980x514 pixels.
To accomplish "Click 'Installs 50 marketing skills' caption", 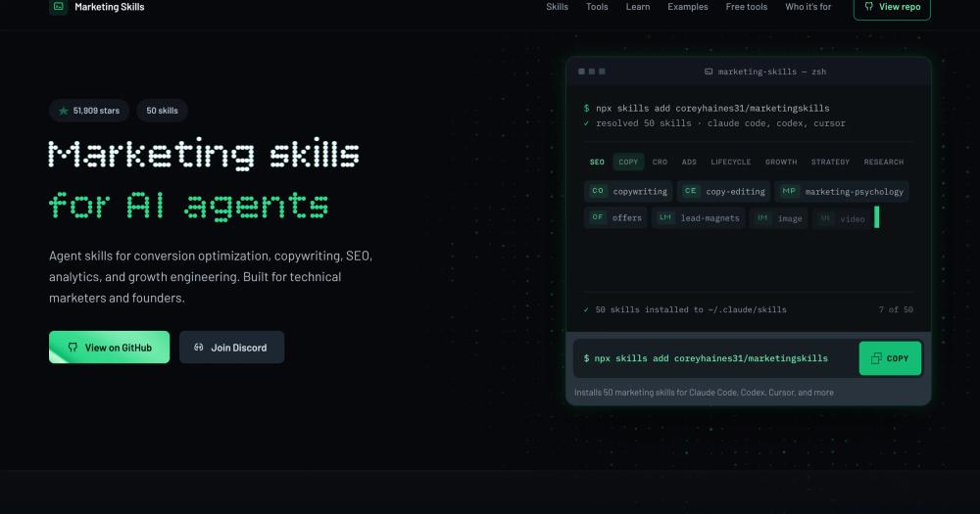I will pos(704,393).
